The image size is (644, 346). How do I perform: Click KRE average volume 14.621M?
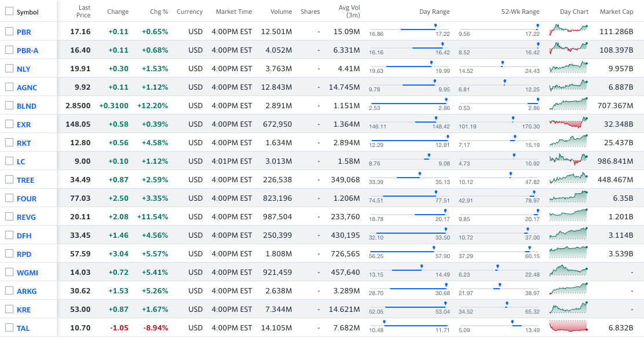click(345, 309)
